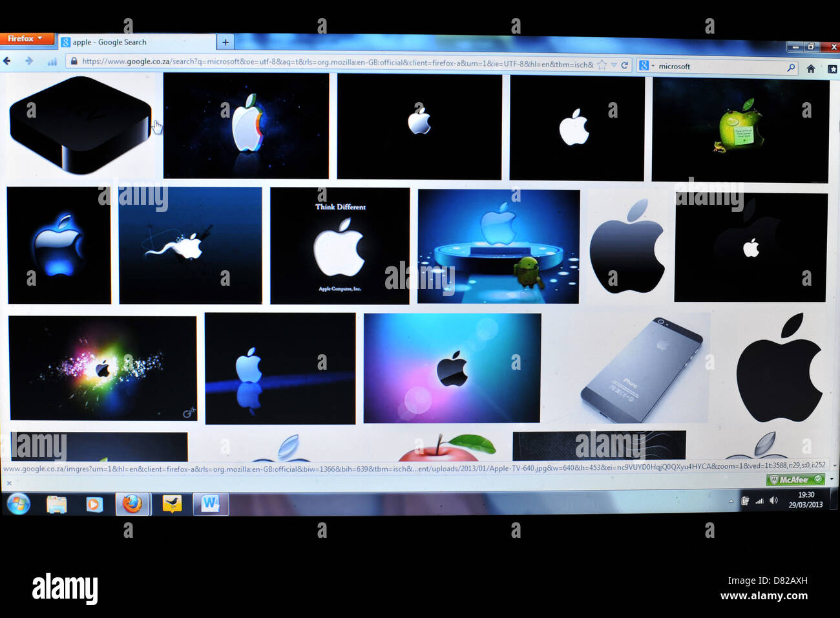Open the yellow bird app on taskbar
The width and height of the screenshot is (840, 618).
coord(172,504)
